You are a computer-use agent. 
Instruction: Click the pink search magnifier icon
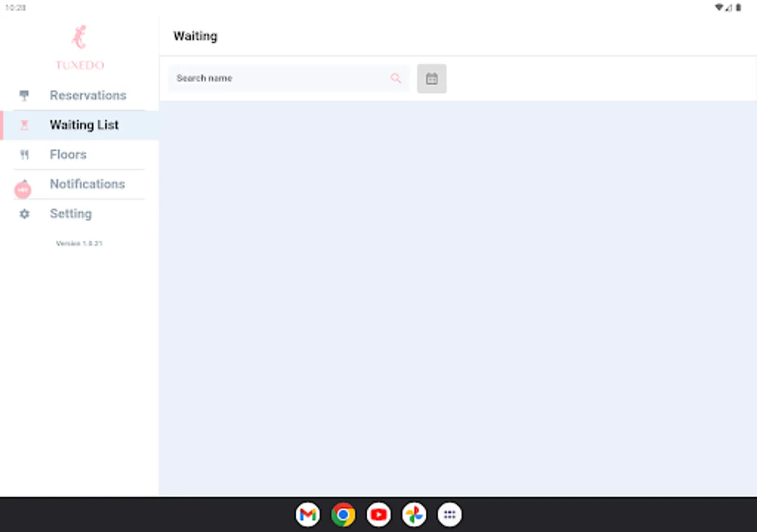[x=396, y=78]
